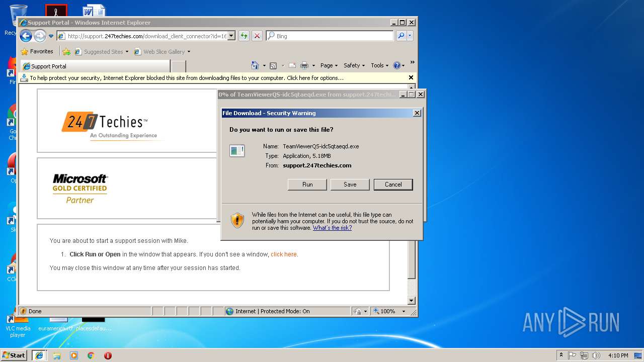This screenshot has width=644, height=362.
Task: Open Web Slice Gallery link
Action: (162, 51)
